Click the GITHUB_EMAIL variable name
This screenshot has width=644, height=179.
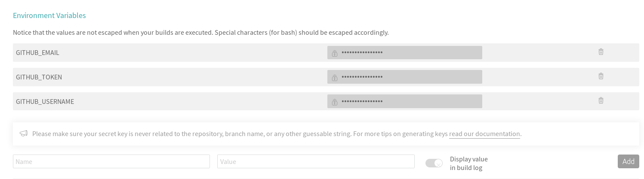point(37,53)
